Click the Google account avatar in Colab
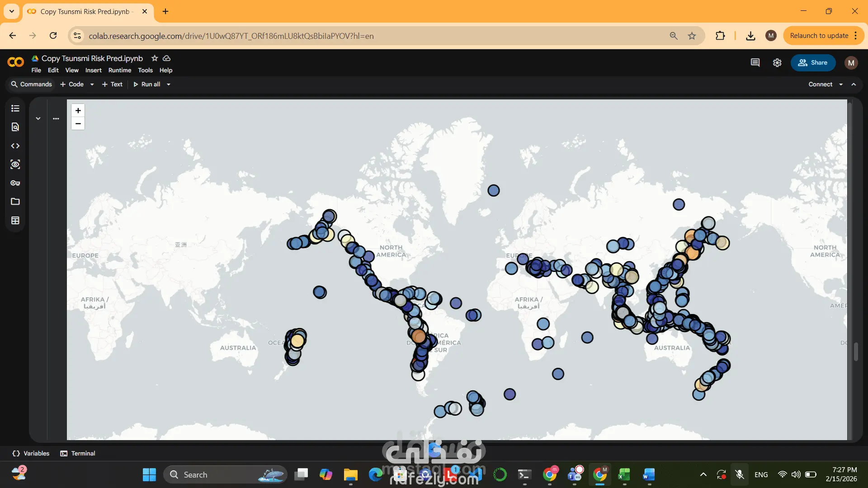 tap(851, 63)
